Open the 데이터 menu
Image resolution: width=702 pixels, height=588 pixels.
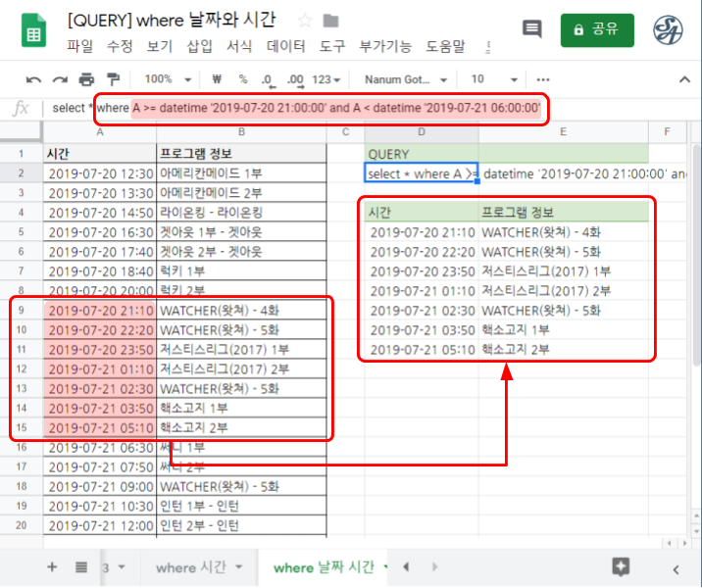[285, 46]
